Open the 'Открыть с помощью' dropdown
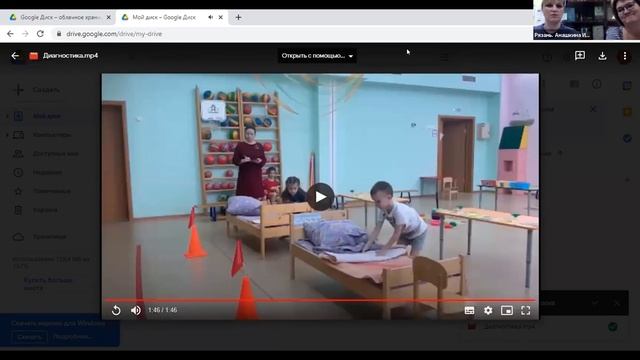 click(x=317, y=56)
